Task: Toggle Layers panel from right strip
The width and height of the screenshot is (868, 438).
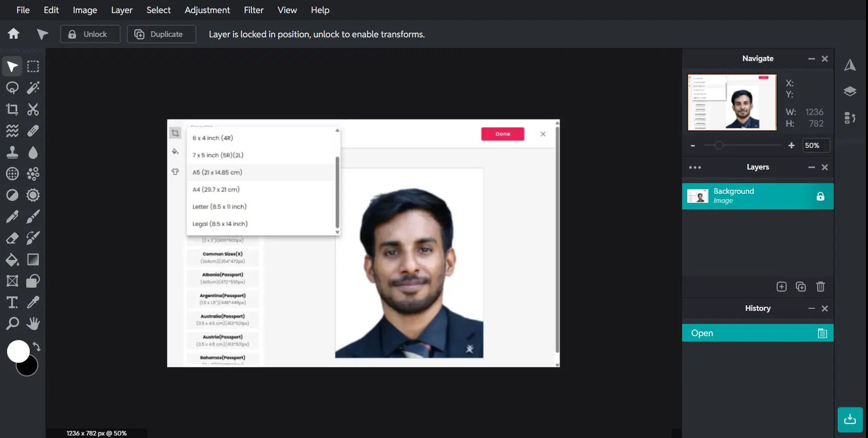Action: tap(850, 91)
